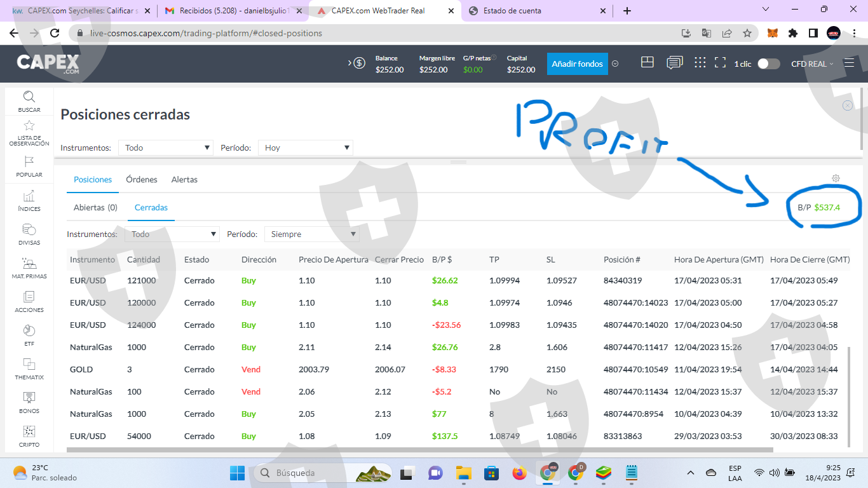Screen dimensions: 868x488
Task: Open the layout panels icon in header
Action: 648,62
